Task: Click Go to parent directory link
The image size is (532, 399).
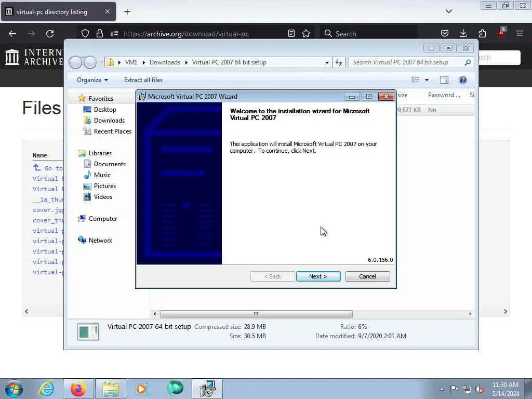Action: click(48, 168)
